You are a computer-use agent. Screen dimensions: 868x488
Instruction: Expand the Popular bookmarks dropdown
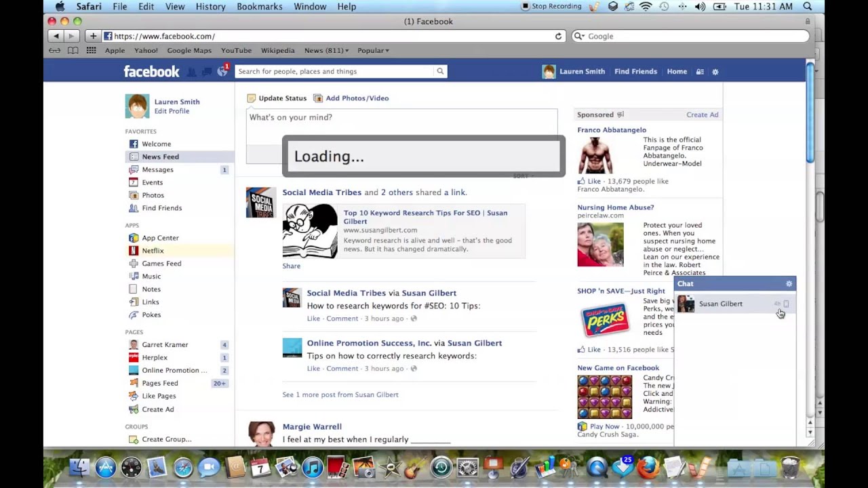(x=373, y=50)
